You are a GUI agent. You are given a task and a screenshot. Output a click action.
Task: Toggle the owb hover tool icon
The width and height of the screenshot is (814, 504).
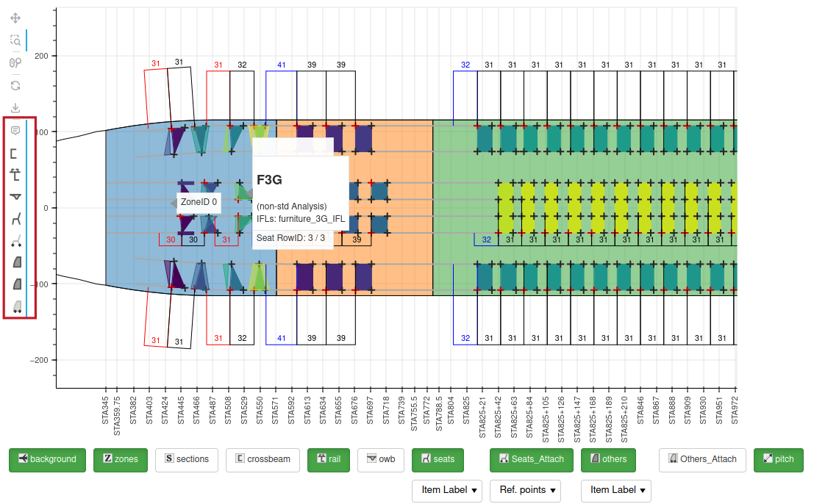15,197
